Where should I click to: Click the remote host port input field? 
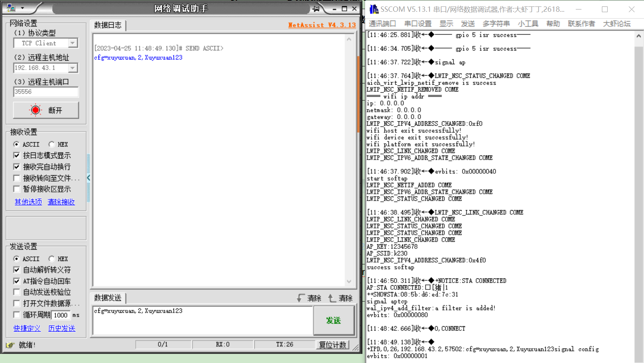pos(45,92)
